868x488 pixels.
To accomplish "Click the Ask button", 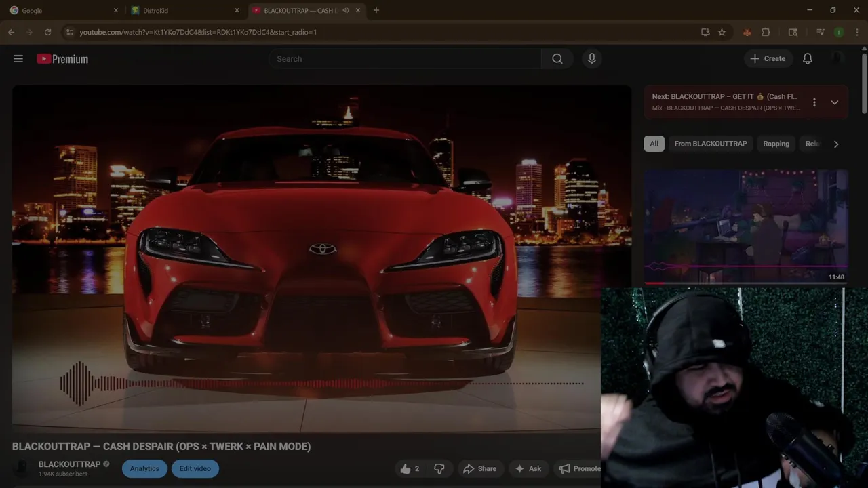I will coord(528,468).
